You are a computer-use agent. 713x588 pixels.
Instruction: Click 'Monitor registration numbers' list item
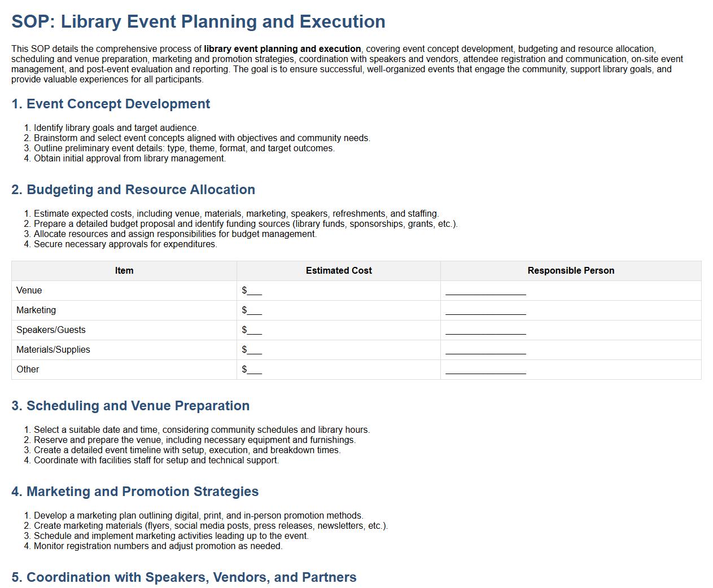coord(158,546)
